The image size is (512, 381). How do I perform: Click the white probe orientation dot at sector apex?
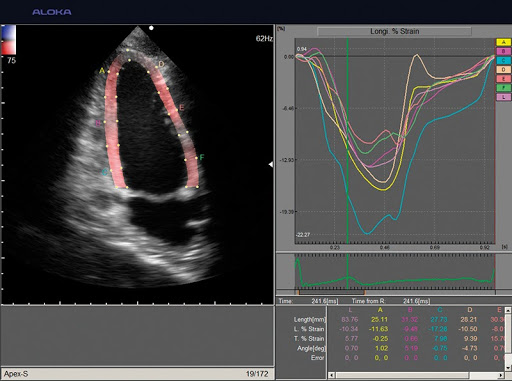pos(151,28)
